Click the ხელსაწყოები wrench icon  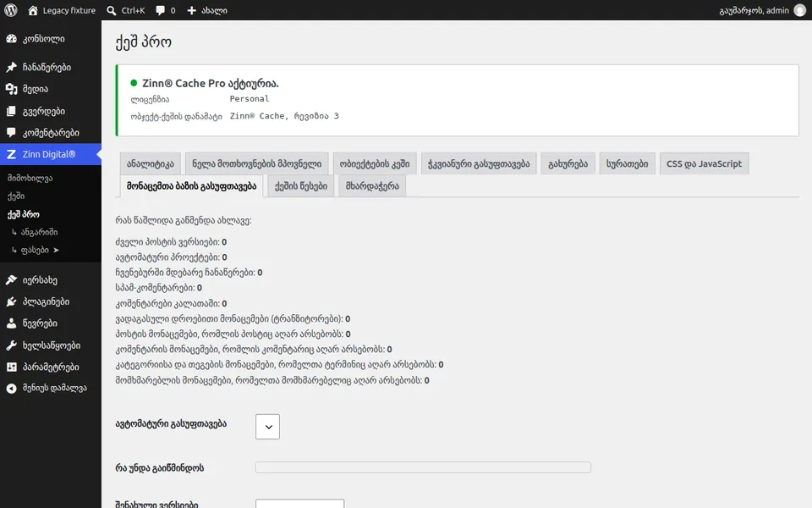(x=11, y=345)
